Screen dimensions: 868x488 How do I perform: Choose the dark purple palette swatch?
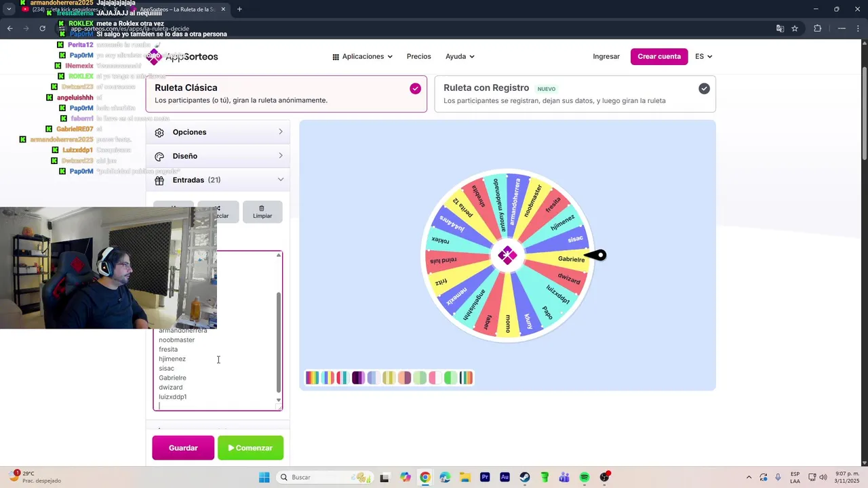pyautogui.click(x=358, y=378)
